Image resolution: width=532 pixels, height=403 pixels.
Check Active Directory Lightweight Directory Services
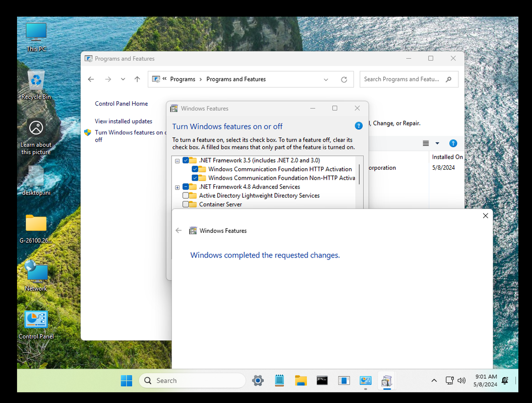tap(186, 195)
